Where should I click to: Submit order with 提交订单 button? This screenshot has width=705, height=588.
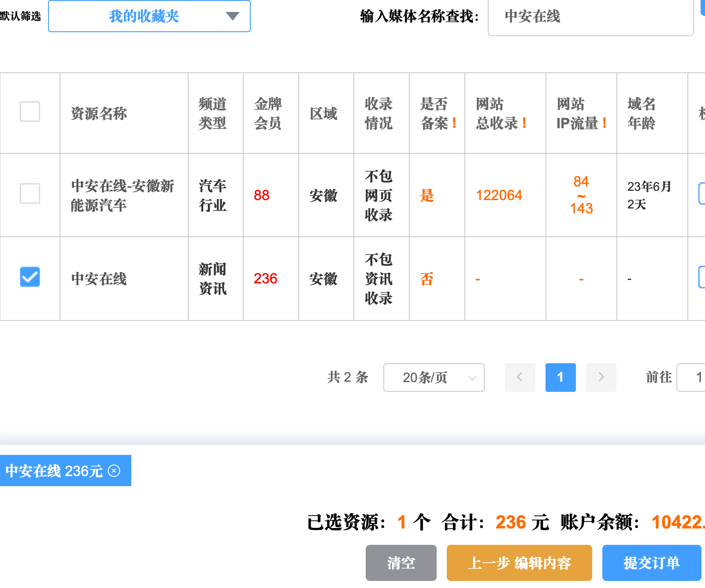(x=652, y=563)
